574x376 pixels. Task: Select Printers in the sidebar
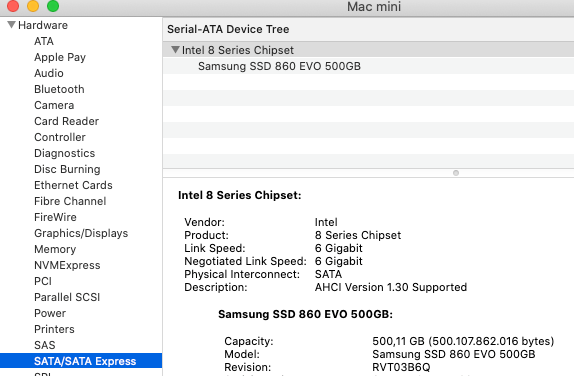point(54,329)
